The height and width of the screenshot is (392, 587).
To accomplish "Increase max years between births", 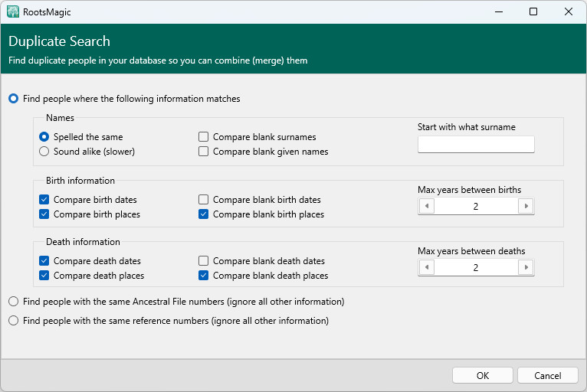I will click(526, 206).
